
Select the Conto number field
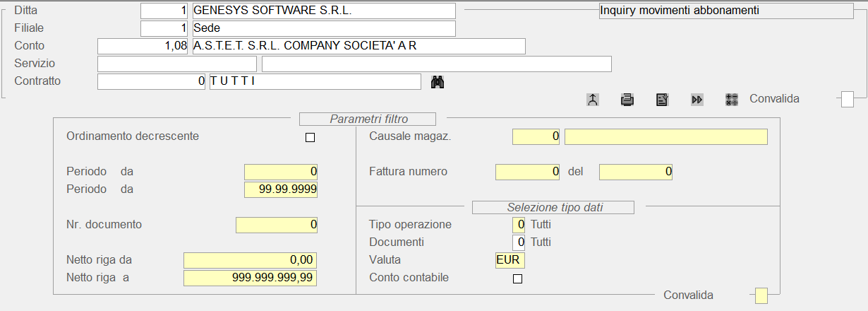tap(143, 46)
